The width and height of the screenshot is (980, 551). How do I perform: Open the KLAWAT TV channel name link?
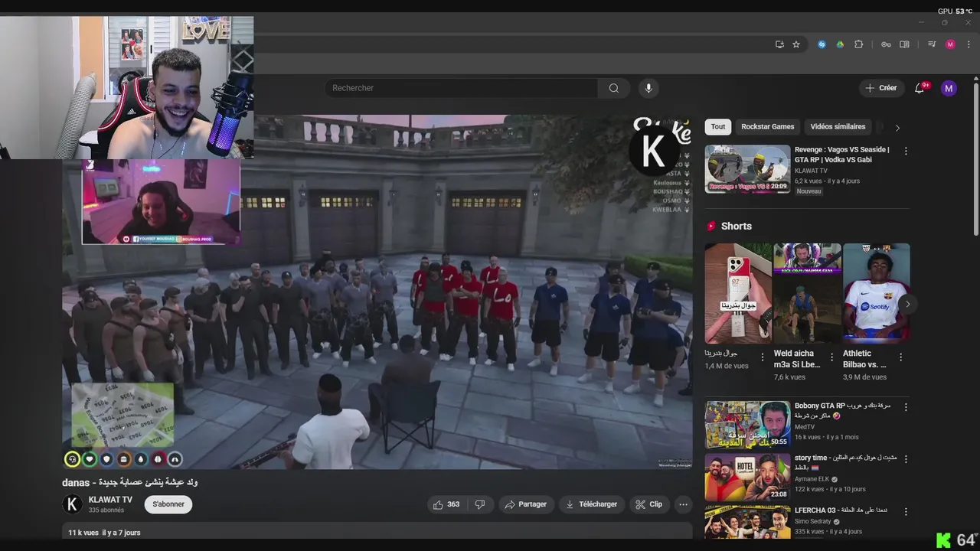pyautogui.click(x=110, y=500)
